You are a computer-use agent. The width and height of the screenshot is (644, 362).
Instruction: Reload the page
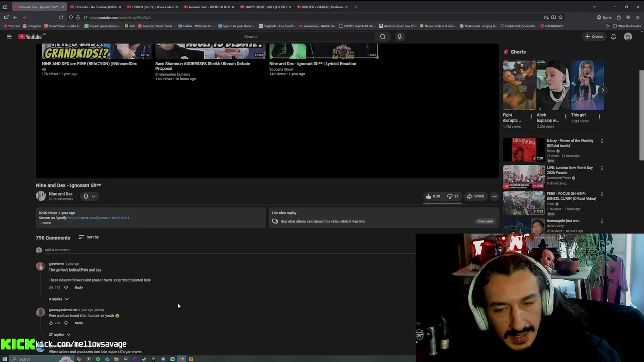coord(61,17)
